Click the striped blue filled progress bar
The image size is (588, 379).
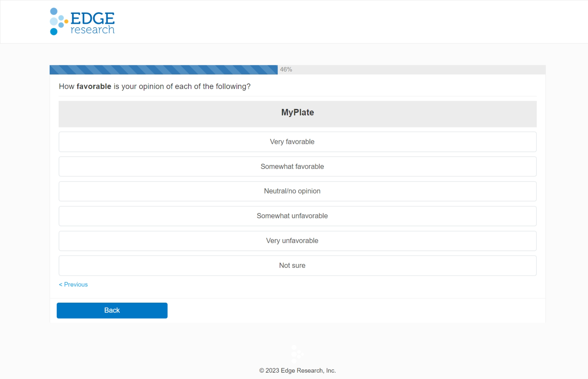163,70
